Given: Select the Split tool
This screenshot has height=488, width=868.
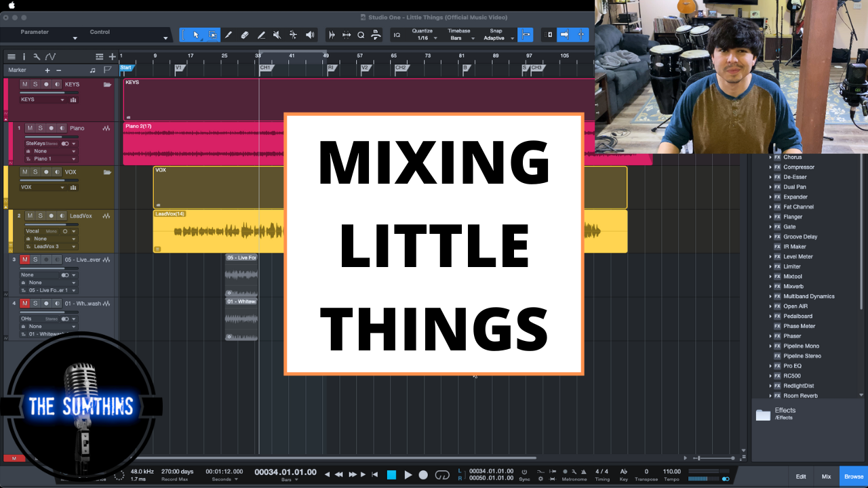Looking at the screenshot, I should (229, 35).
